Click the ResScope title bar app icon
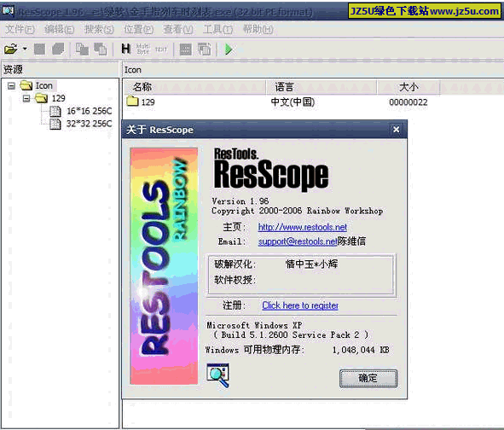504x430 pixels. [8, 10]
